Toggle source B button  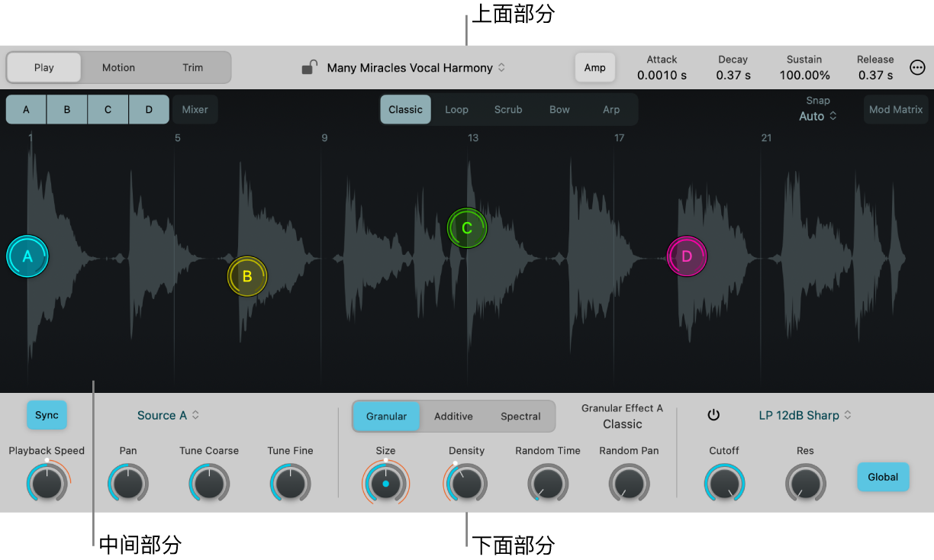67,110
